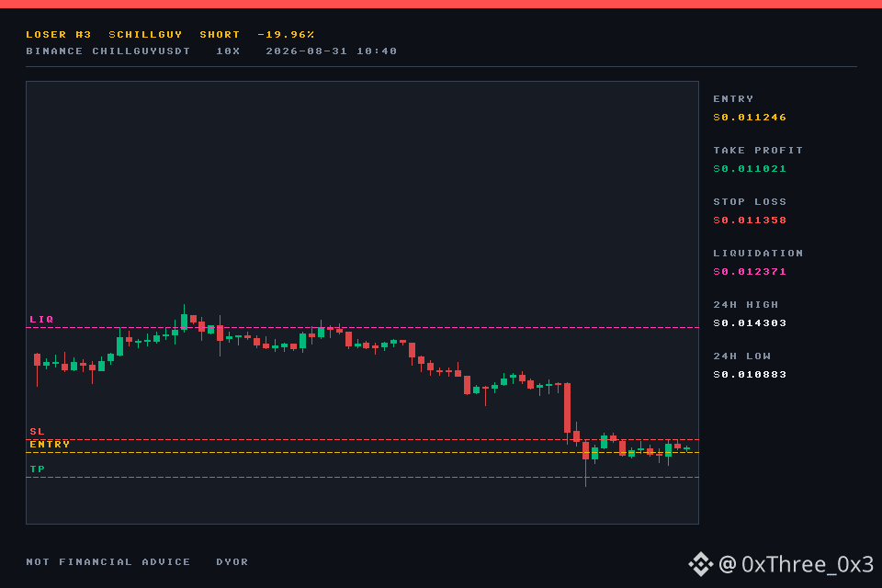Click the '@0xThree_0x3' handle
The height and width of the screenshot is (588, 882).
click(x=797, y=564)
